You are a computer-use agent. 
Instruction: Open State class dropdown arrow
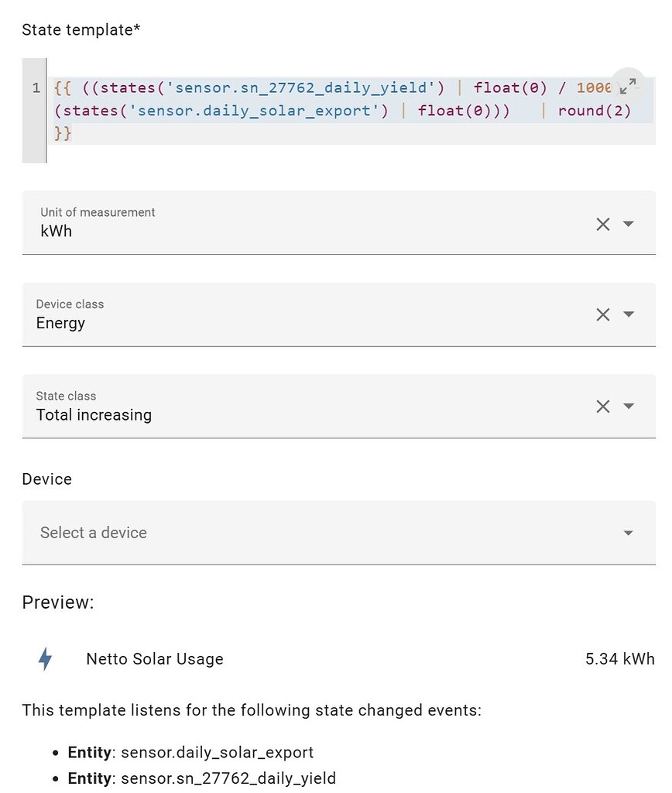629,406
